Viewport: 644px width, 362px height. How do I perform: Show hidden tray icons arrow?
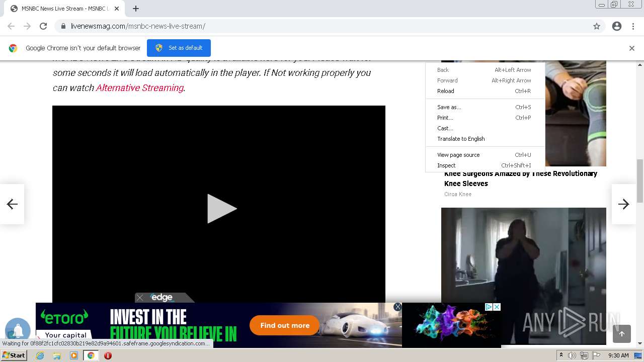561,355
